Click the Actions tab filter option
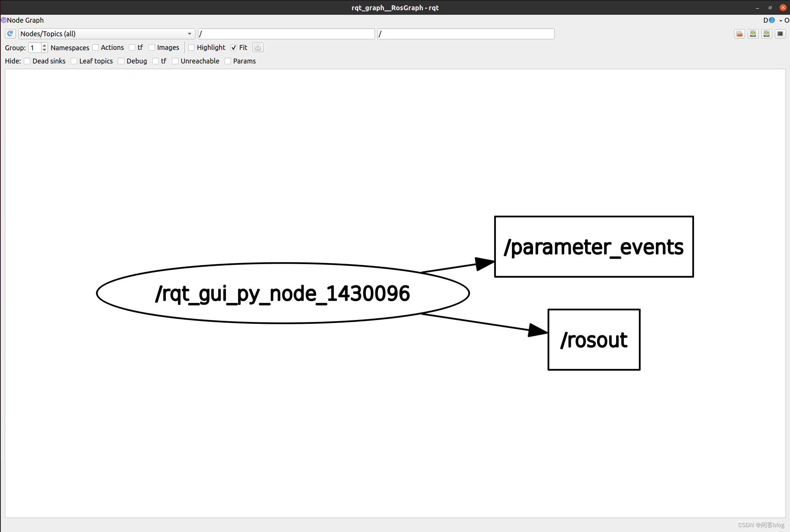 click(x=97, y=48)
